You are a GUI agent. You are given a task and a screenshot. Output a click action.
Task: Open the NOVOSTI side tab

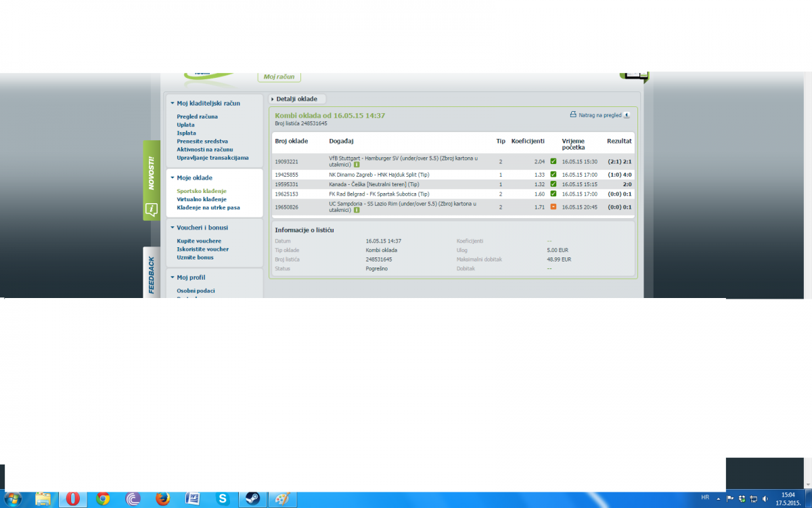pyautogui.click(x=152, y=181)
